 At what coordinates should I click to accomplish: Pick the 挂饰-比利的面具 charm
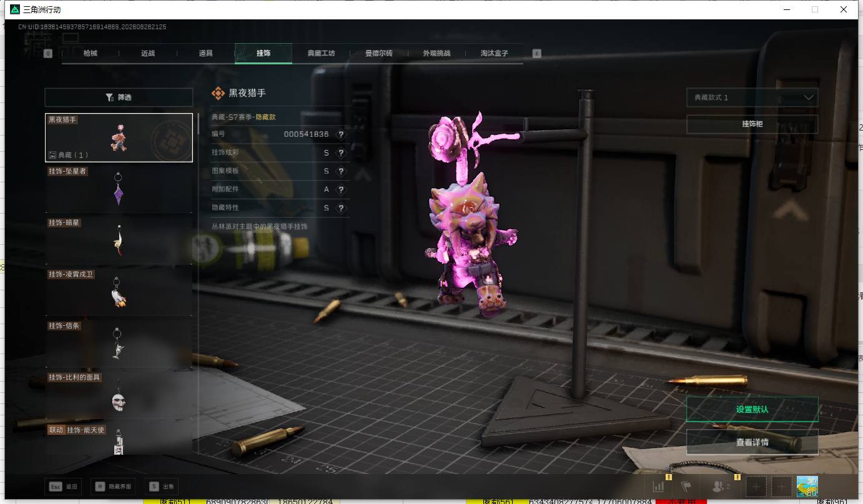(119, 395)
